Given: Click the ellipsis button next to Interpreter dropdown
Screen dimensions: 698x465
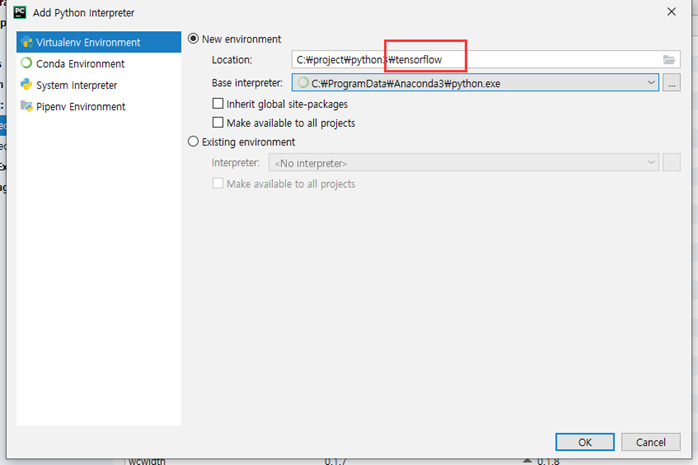Looking at the screenshot, I should click(x=671, y=163).
